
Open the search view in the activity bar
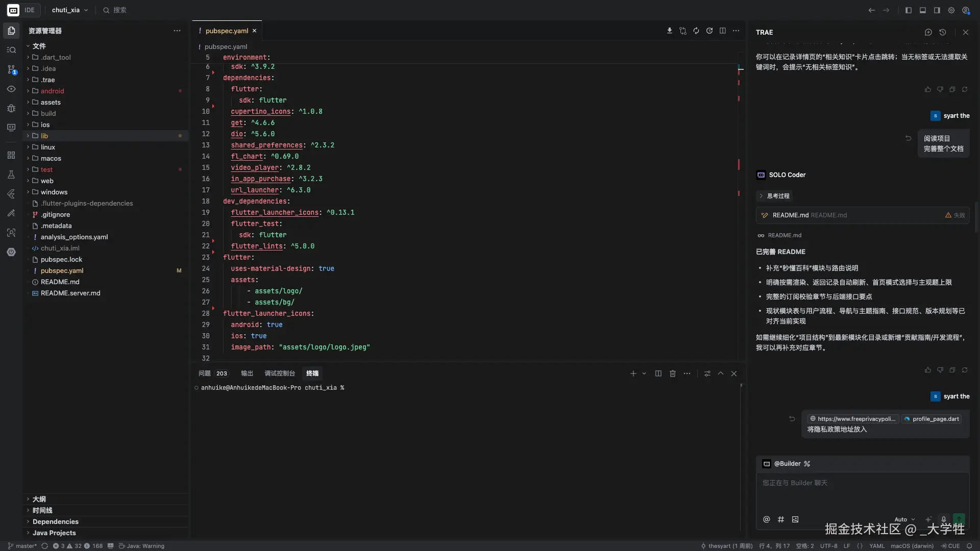click(x=11, y=50)
